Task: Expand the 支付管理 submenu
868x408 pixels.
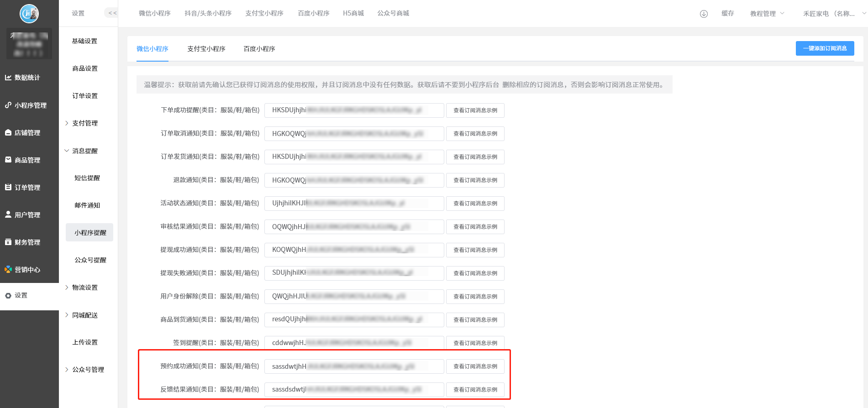Action: (x=67, y=123)
